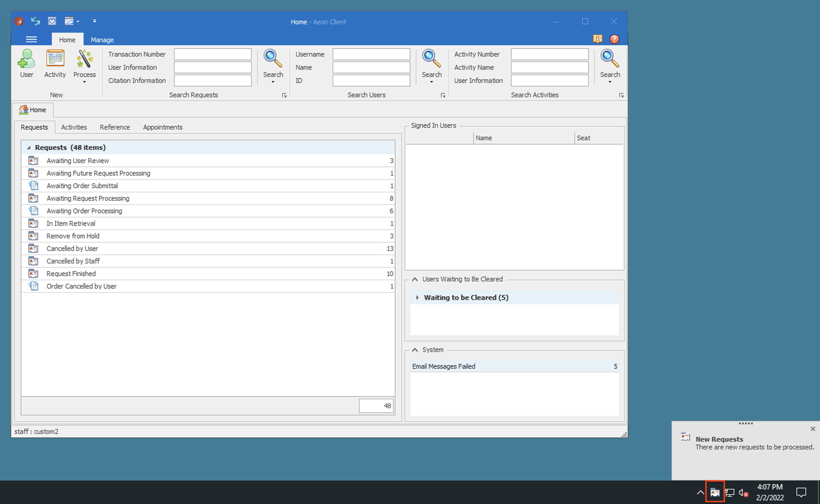Click the highlighted Aeon system tray icon
820x504 pixels.
click(x=715, y=492)
